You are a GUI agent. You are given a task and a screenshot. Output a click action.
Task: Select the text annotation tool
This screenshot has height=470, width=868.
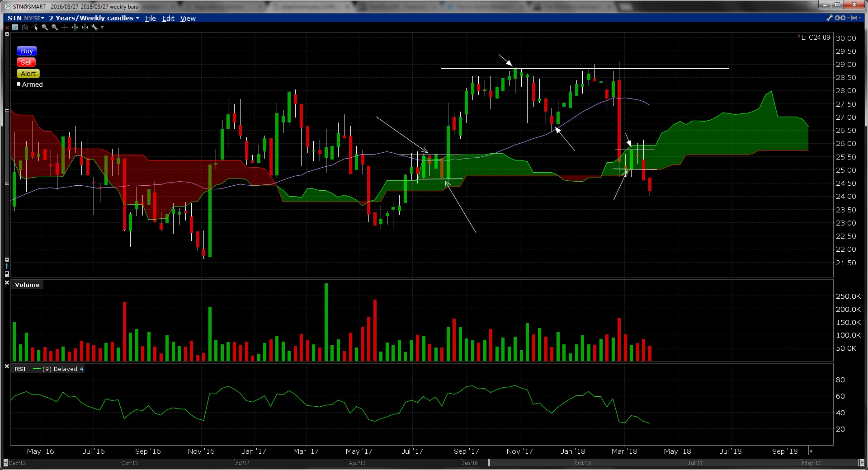[x=15, y=28]
